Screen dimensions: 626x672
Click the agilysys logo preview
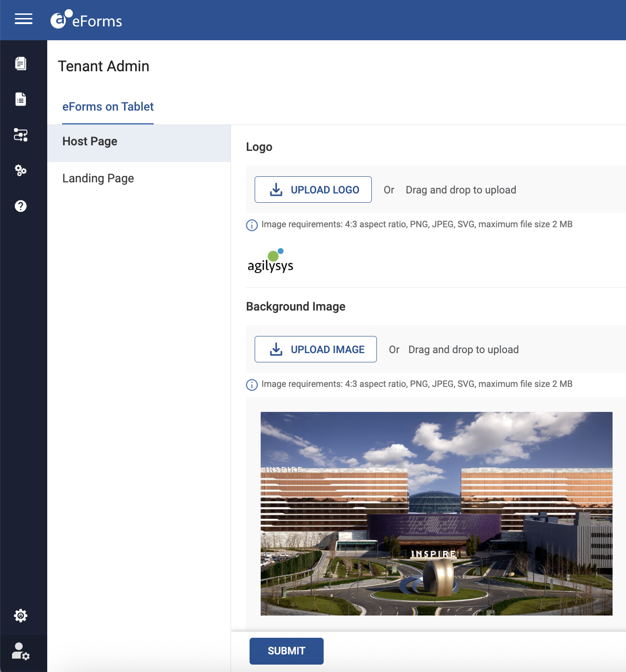click(270, 261)
